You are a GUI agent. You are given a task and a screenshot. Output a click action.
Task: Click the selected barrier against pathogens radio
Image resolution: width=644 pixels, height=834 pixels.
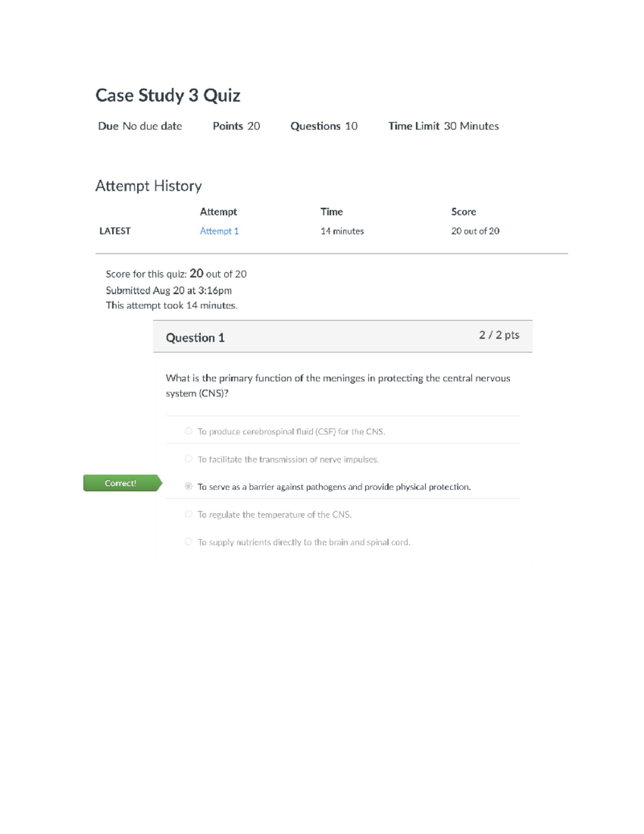188,486
